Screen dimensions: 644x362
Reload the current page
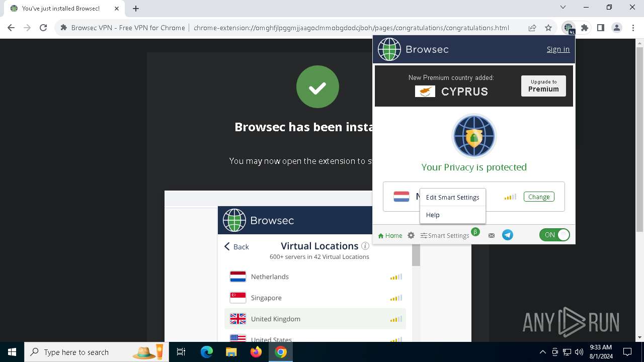point(43,28)
